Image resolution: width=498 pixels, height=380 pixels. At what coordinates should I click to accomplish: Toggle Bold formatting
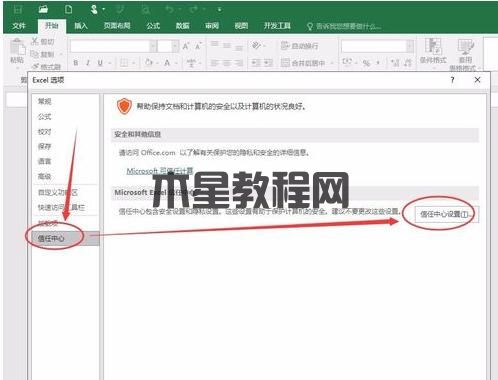point(76,63)
